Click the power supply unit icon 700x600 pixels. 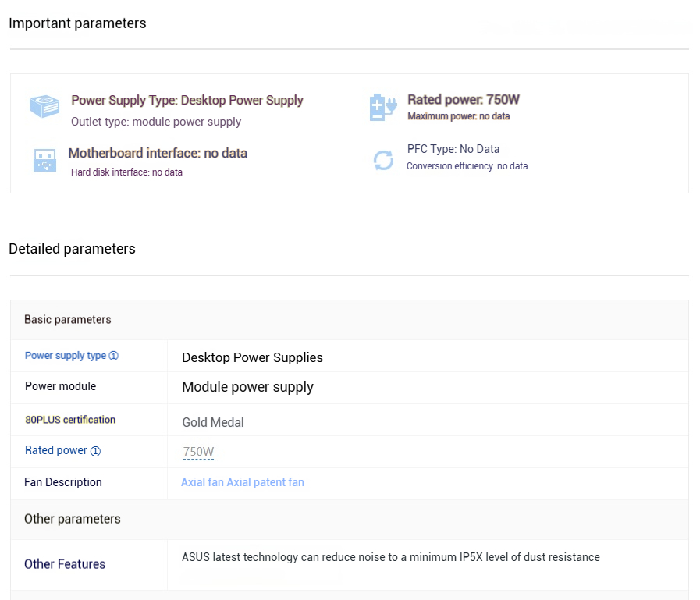[44, 106]
